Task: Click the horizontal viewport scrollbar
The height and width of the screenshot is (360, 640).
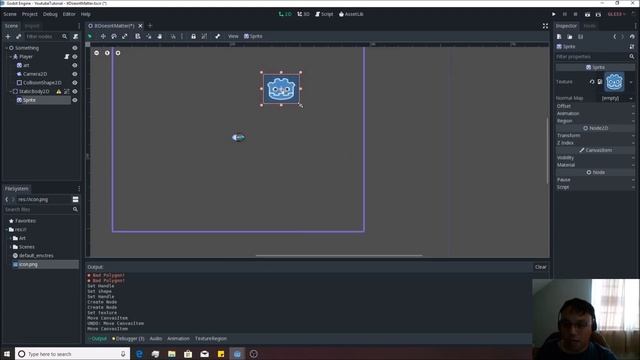Action: pos(339,256)
